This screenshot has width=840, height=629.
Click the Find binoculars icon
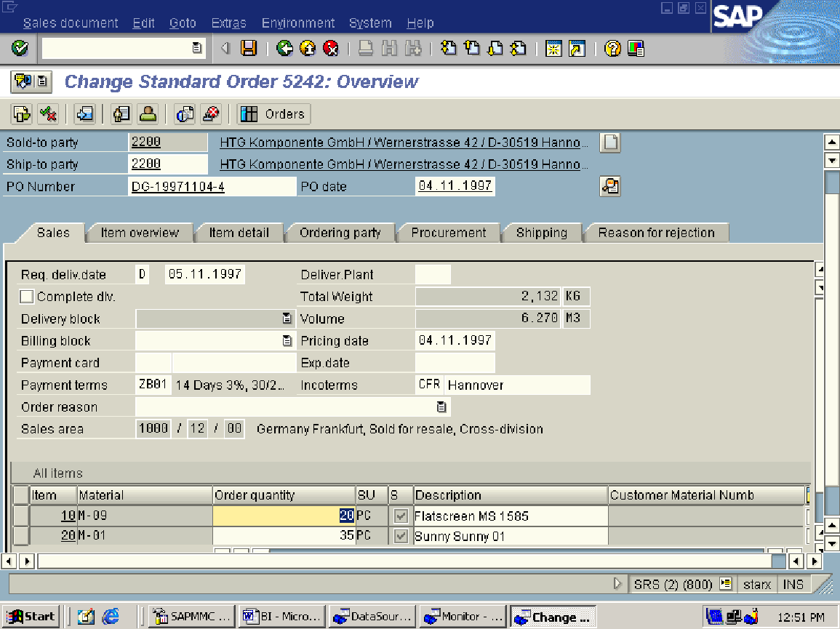pos(390,48)
